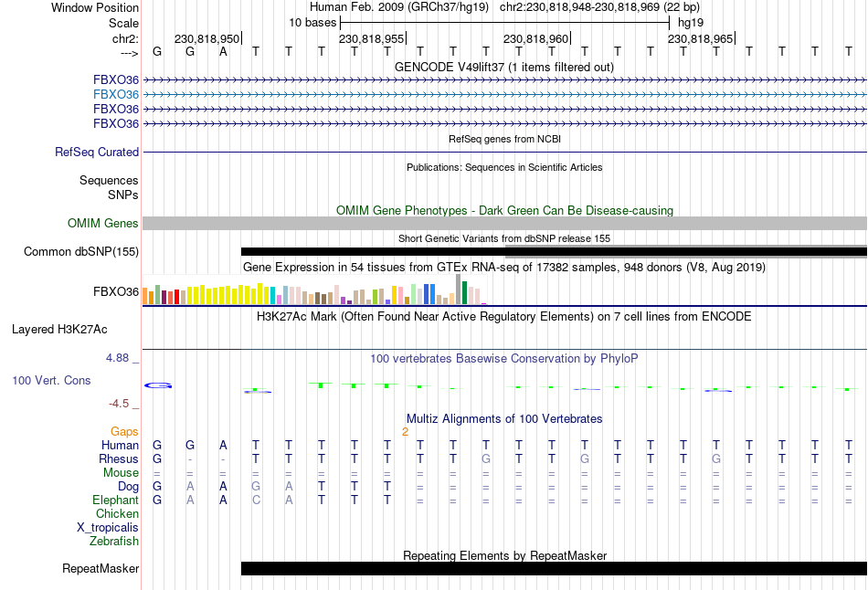The image size is (868, 590).
Task: Open the OMIM Gene Phenotypes track title
Action: (504, 210)
